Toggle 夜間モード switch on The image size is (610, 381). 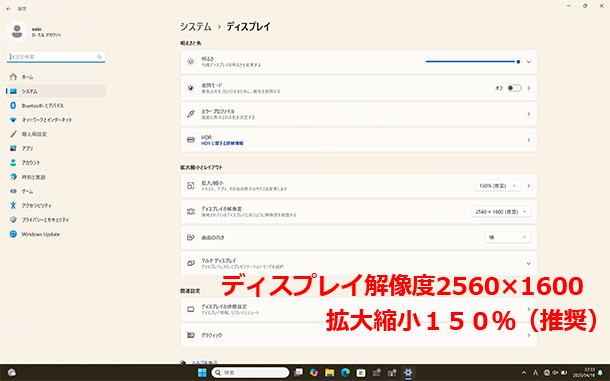pos(514,88)
